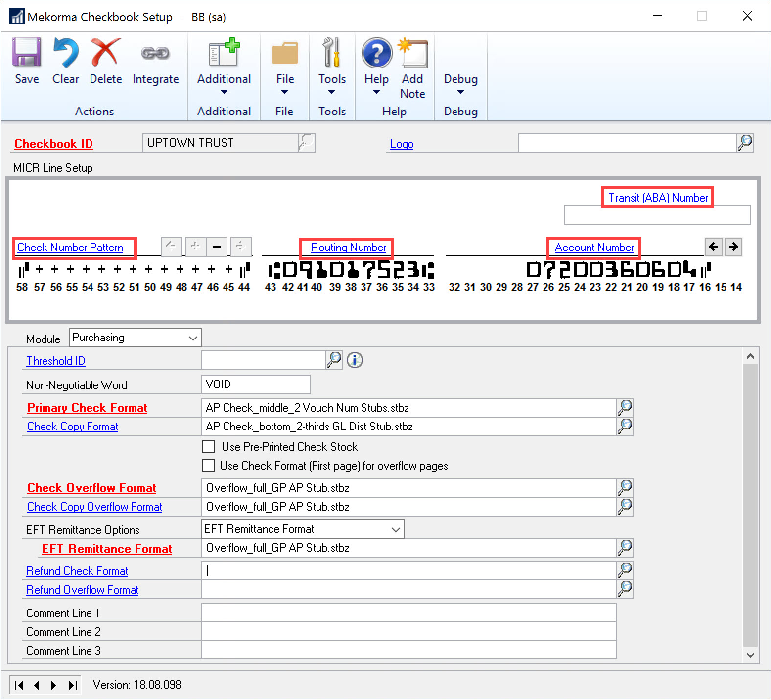Enable Use Pre-Printed Check Stock
Screen dimensions: 771x700
point(209,447)
